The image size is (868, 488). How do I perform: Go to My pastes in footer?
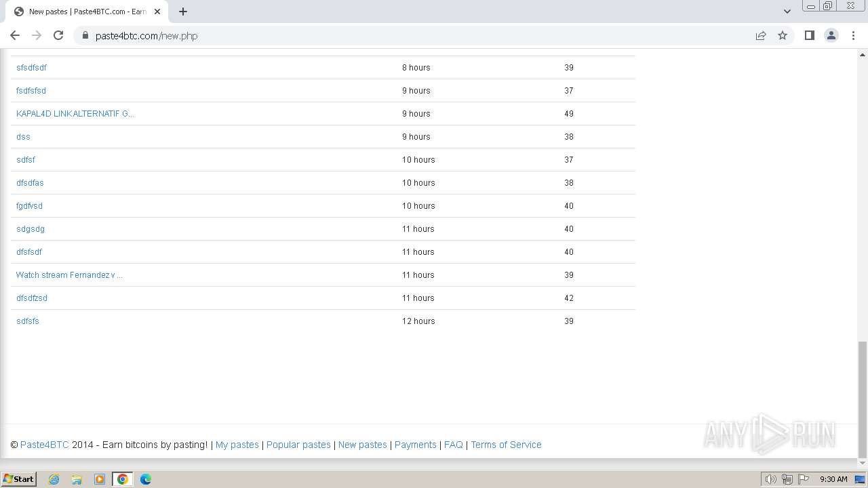(x=237, y=445)
